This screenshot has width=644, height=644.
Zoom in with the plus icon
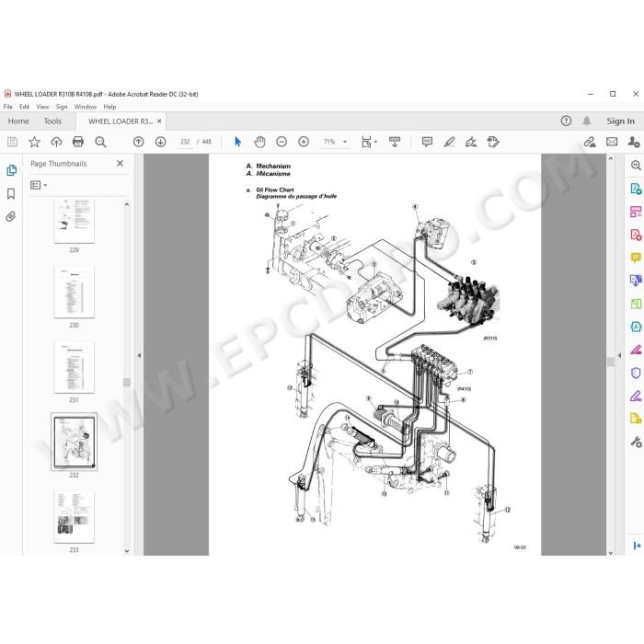304,142
